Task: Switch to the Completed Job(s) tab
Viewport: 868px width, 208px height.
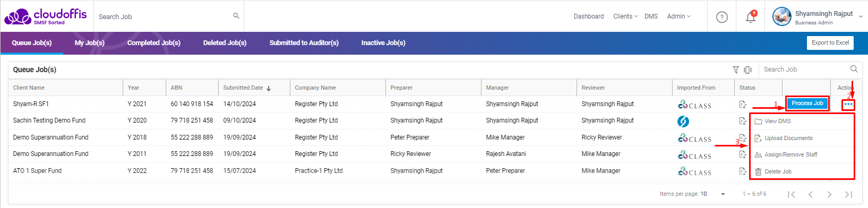Action: pos(154,42)
